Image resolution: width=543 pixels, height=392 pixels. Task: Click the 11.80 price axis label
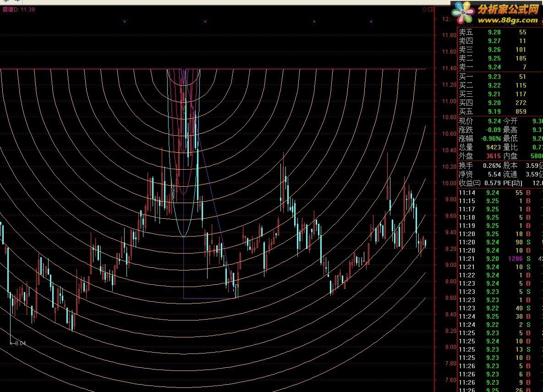pos(449,35)
